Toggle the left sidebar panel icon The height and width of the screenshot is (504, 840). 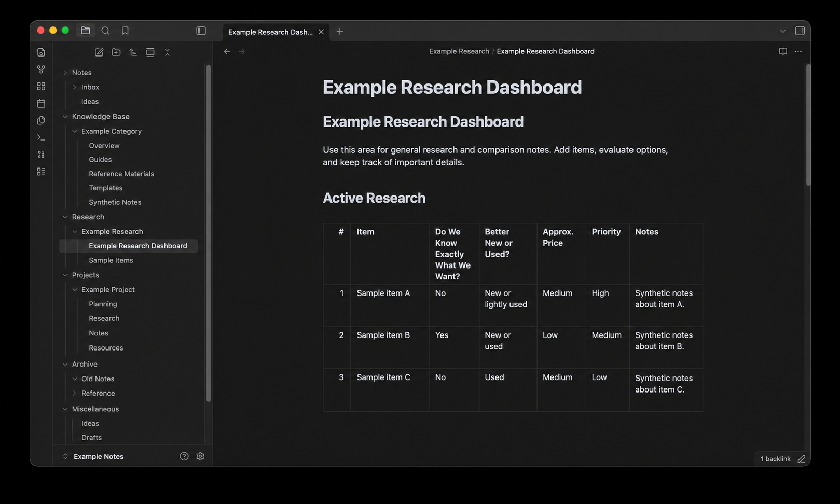point(201,31)
